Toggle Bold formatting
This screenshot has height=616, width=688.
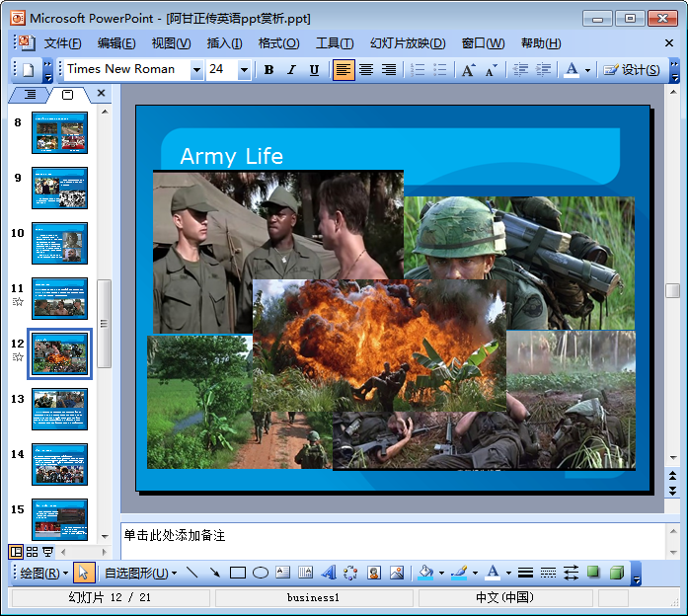pos(268,70)
